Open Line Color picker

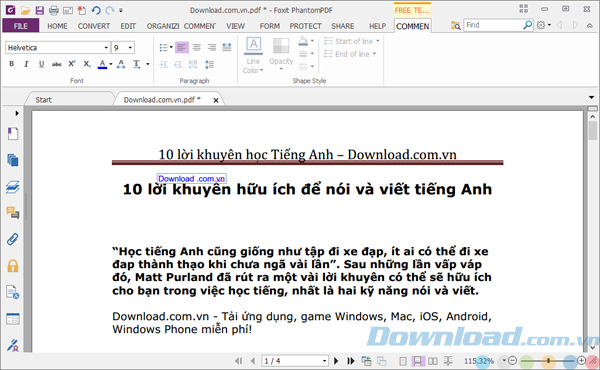point(253,55)
